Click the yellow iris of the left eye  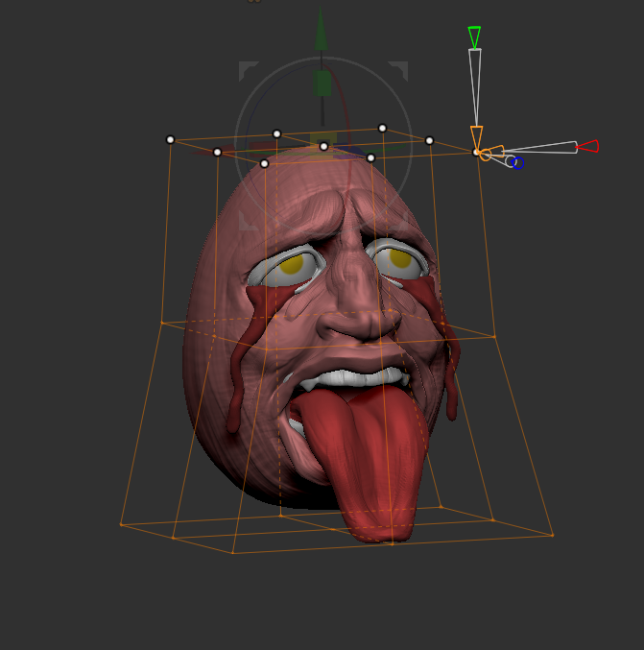click(x=289, y=262)
